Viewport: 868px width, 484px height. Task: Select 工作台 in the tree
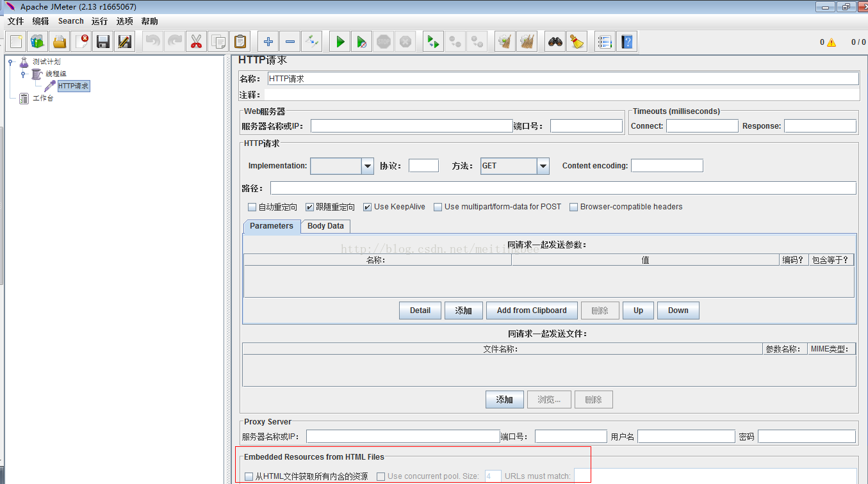click(x=43, y=98)
